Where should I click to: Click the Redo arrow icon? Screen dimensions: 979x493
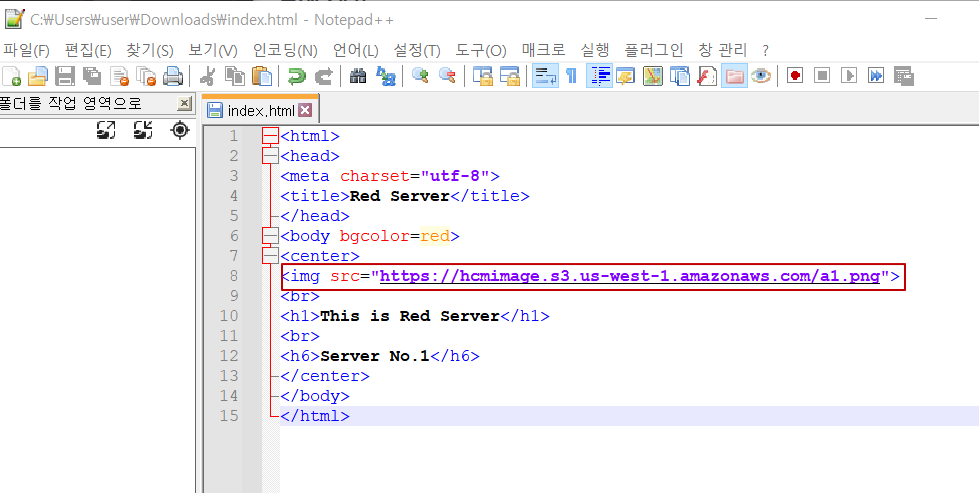(323, 76)
